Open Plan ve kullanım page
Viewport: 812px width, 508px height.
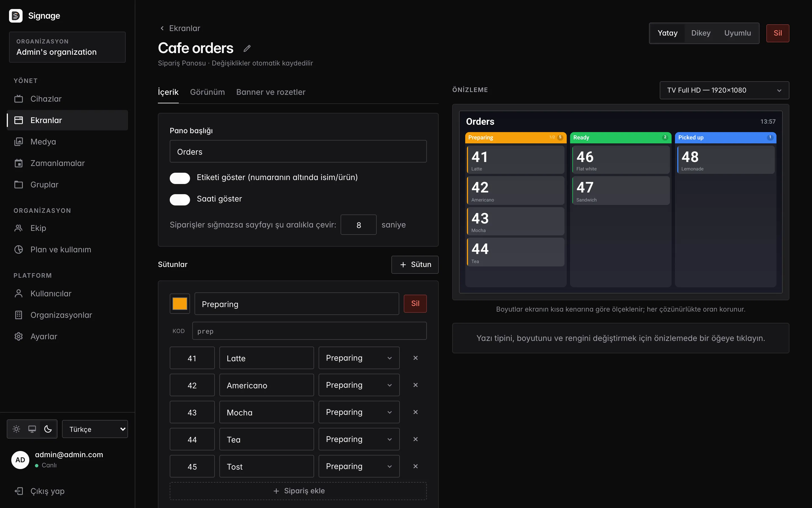tap(67, 249)
